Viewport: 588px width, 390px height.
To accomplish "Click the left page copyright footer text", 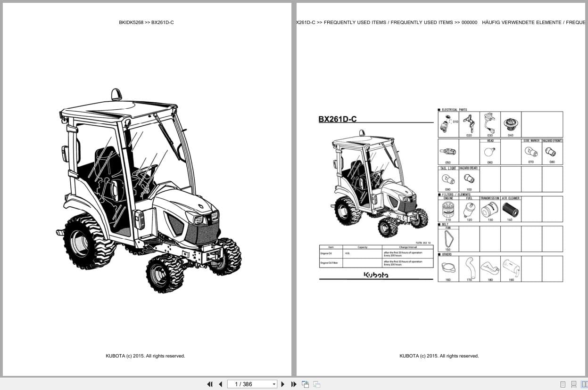I will pos(145,356).
